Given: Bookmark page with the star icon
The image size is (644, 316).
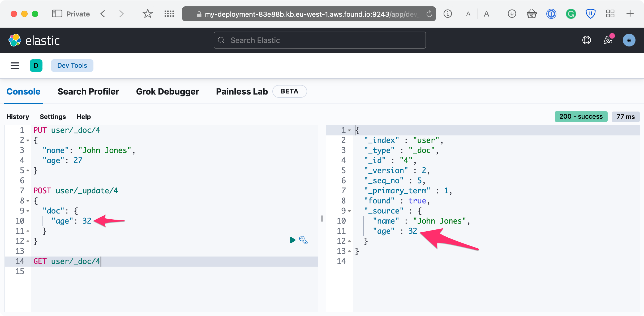Looking at the screenshot, I should [147, 14].
